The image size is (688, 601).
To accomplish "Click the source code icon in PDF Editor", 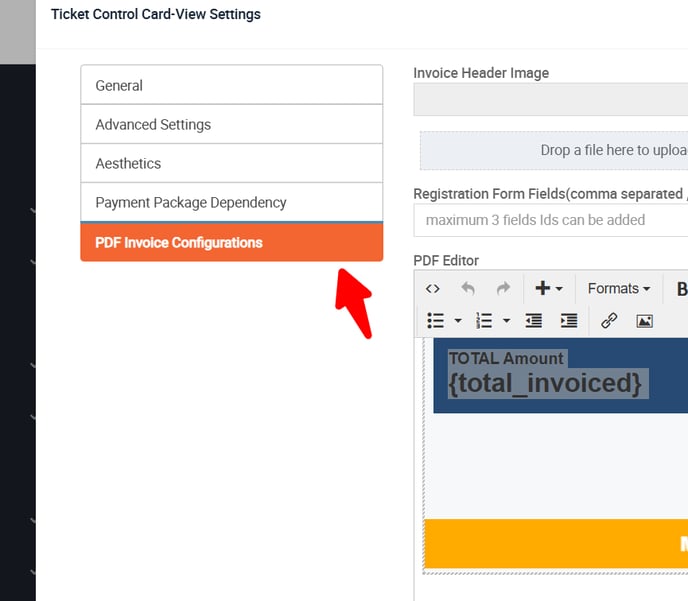I will 432,289.
